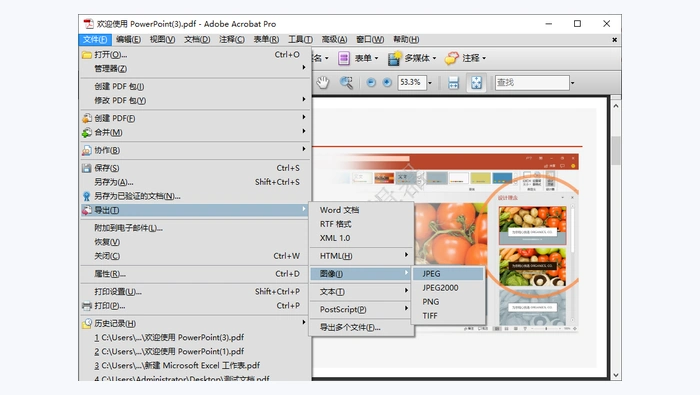Choose TIFF export format
Viewport: 700px width, 395px height.
[x=448, y=316]
